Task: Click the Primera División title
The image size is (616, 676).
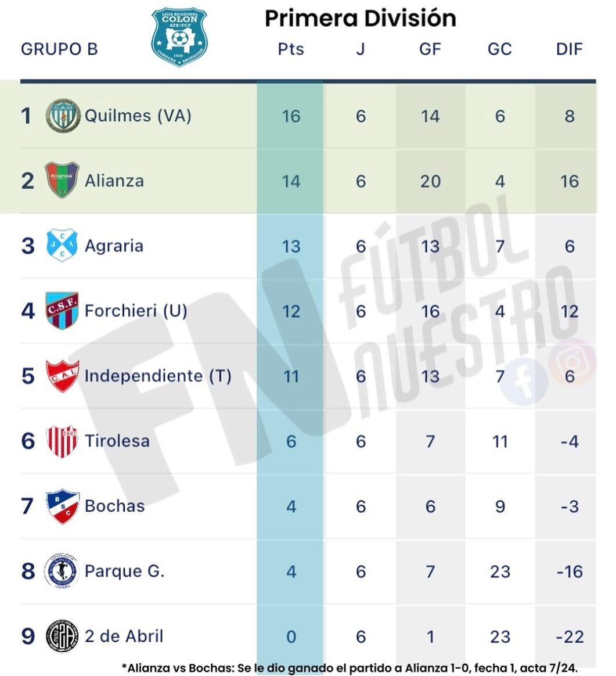Action: (x=360, y=19)
